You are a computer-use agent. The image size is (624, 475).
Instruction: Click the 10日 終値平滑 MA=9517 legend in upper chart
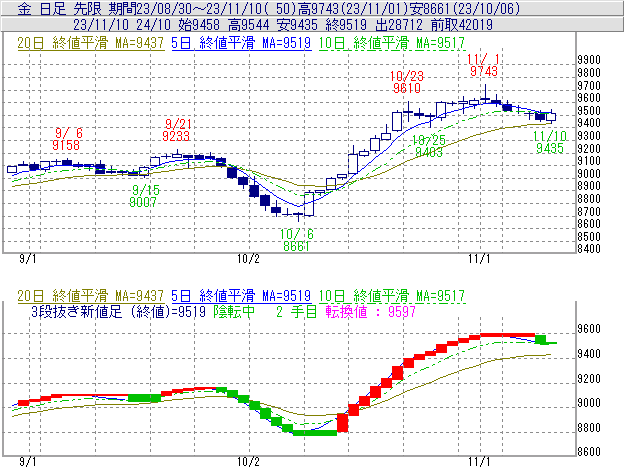(x=392, y=43)
